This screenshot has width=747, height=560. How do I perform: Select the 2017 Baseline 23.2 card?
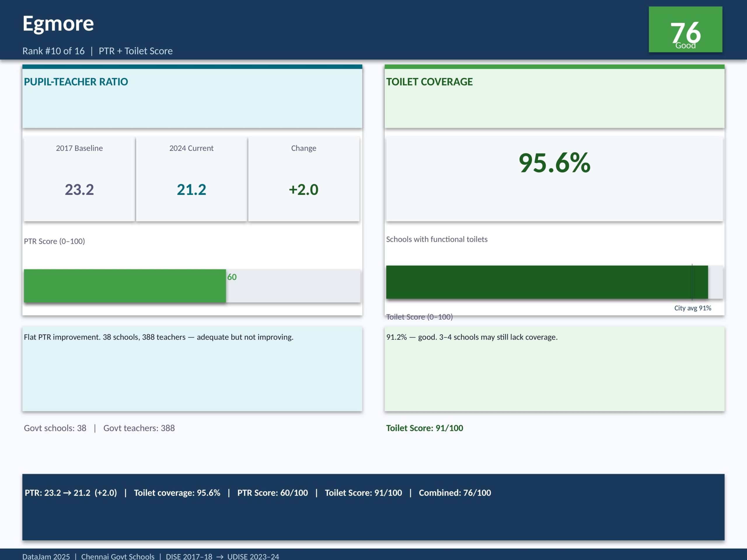click(79, 179)
